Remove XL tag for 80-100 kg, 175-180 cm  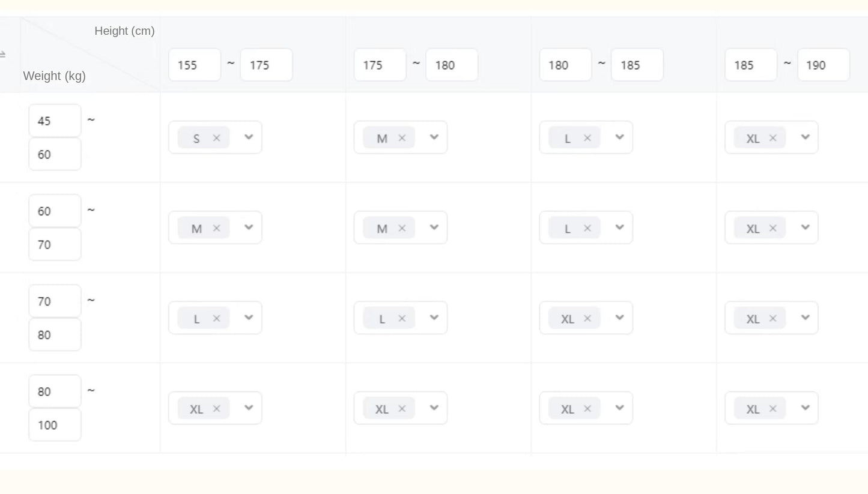point(402,409)
